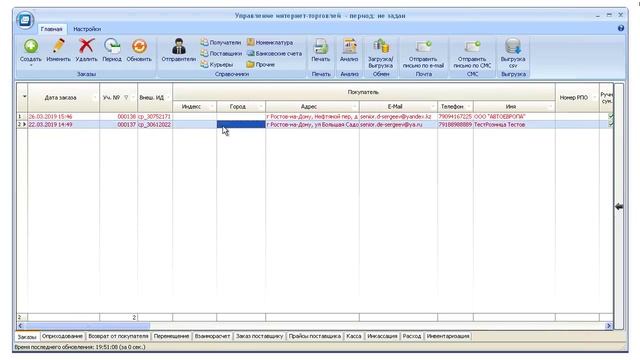Click the Город column header
The height and width of the screenshot is (360, 640).
pyautogui.click(x=241, y=107)
